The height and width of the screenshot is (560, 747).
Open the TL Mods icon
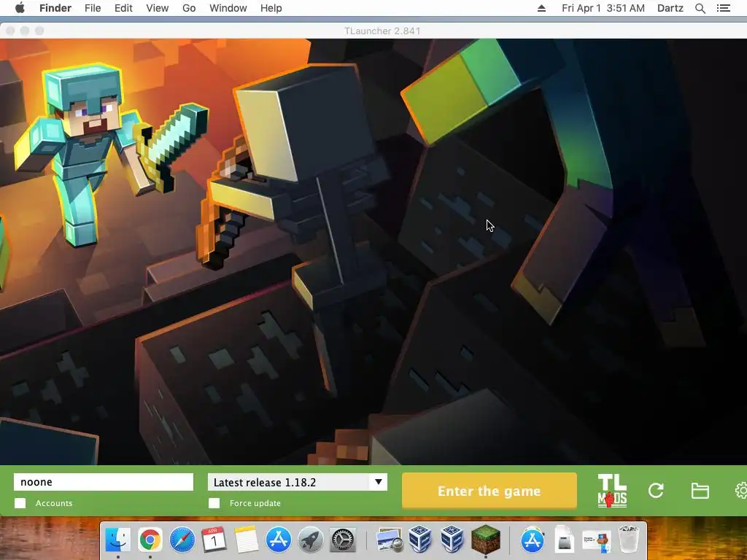pyautogui.click(x=612, y=491)
